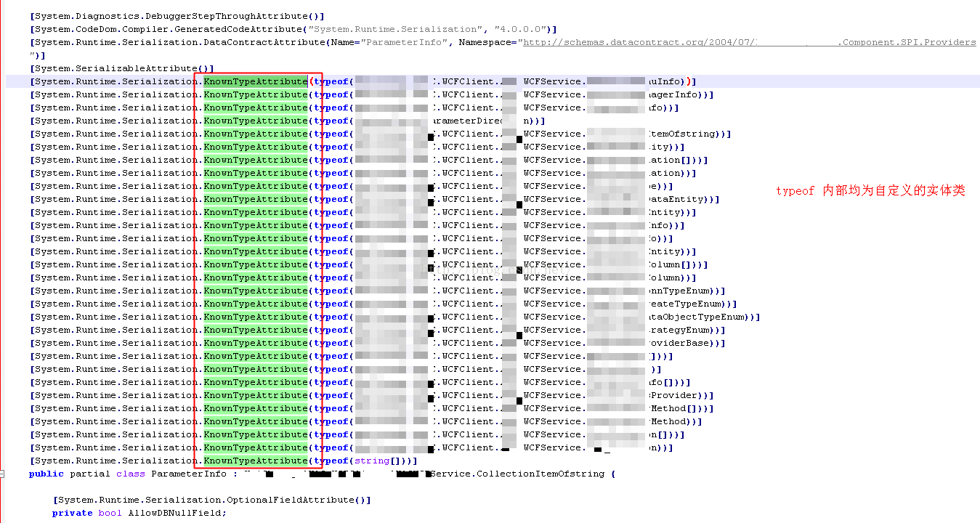Click the private keyword
The image size is (980, 523).
(73, 513)
